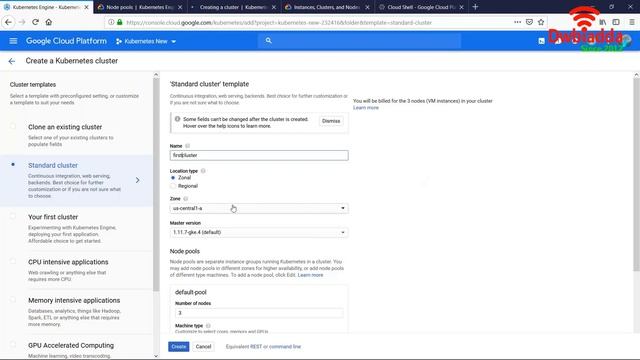The height and width of the screenshot is (360, 640).
Task: Open the Zone dropdown us-central1-a
Action: [259, 208]
